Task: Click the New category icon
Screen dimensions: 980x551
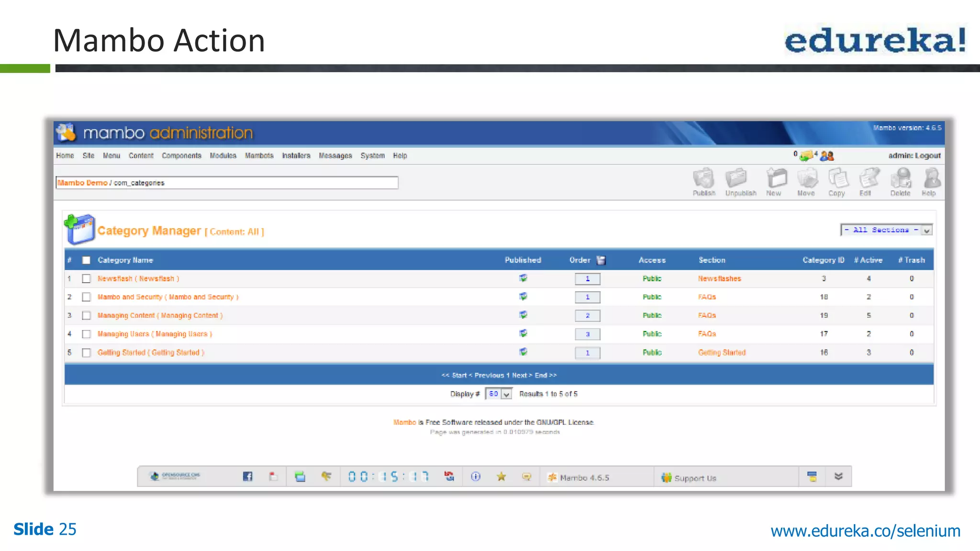Action: pos(776,179)
